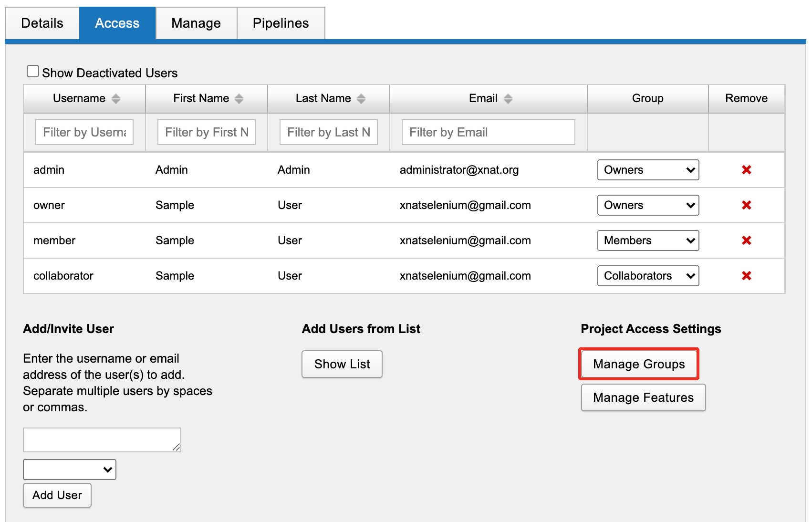Sort table by Username column arrows
Image resolution: width=812 pixels, height=522 pixels.
coord(115,98)
